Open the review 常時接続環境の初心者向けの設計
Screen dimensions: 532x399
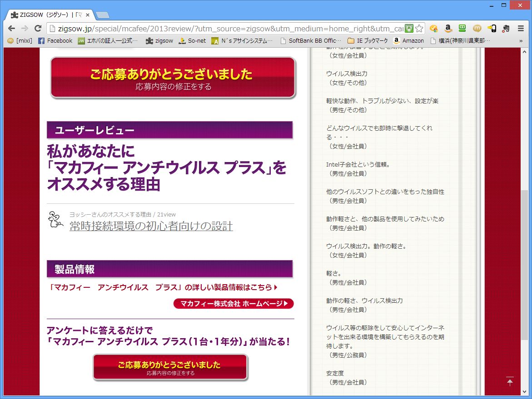pyautogui.click(x=151, y=226)
